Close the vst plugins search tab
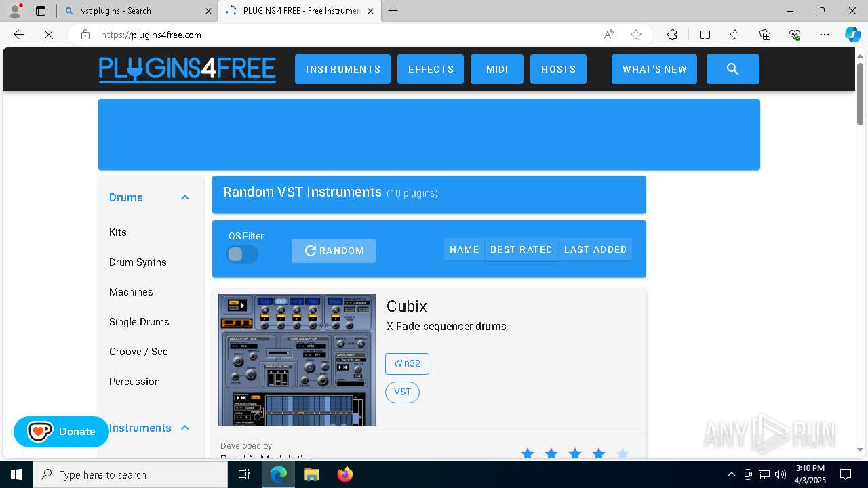Image resolution: width=868 pixels, height=488 pixels. pos(208,11)
